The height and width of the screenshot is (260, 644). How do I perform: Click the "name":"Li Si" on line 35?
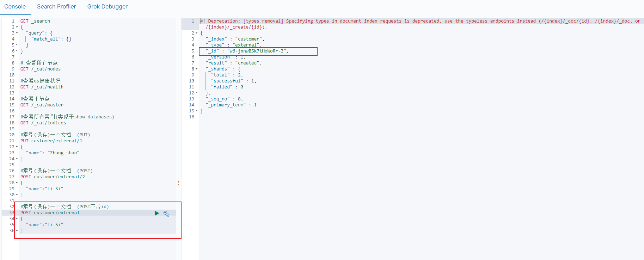[x=44, y=225]
